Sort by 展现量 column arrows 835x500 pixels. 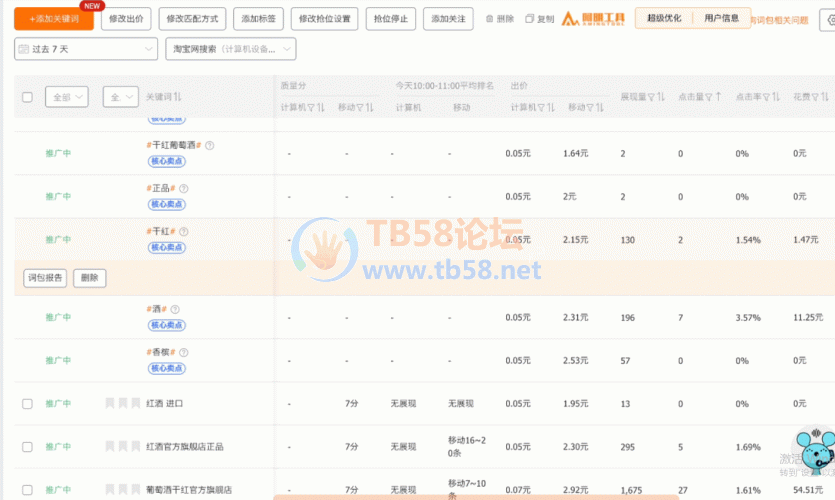tap(661, 97)
